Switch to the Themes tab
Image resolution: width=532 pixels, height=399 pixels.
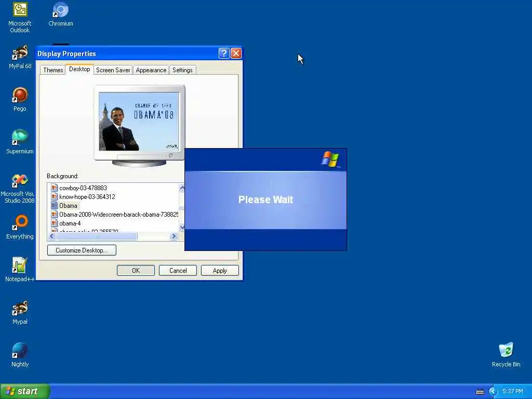(53, 70)
